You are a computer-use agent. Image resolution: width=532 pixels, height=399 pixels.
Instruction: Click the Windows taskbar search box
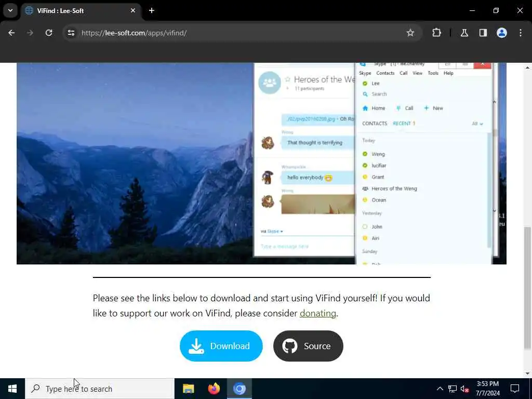click(x=99, y=389)
